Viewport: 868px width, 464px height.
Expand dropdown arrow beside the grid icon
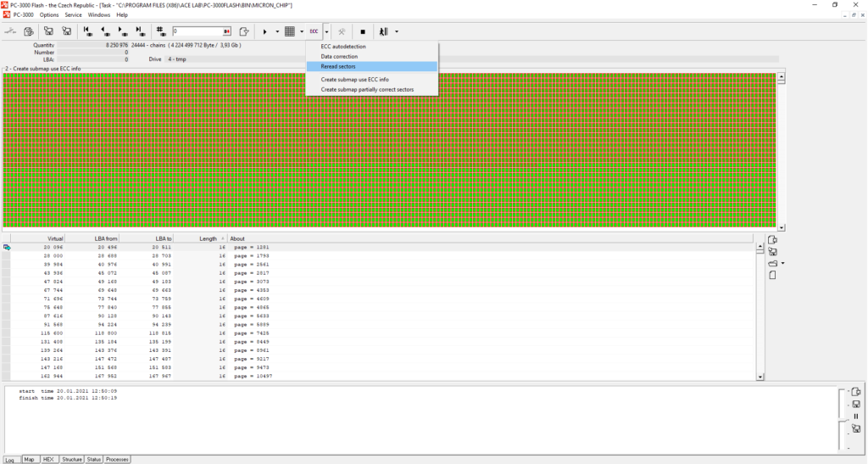(x=302, y=31)
